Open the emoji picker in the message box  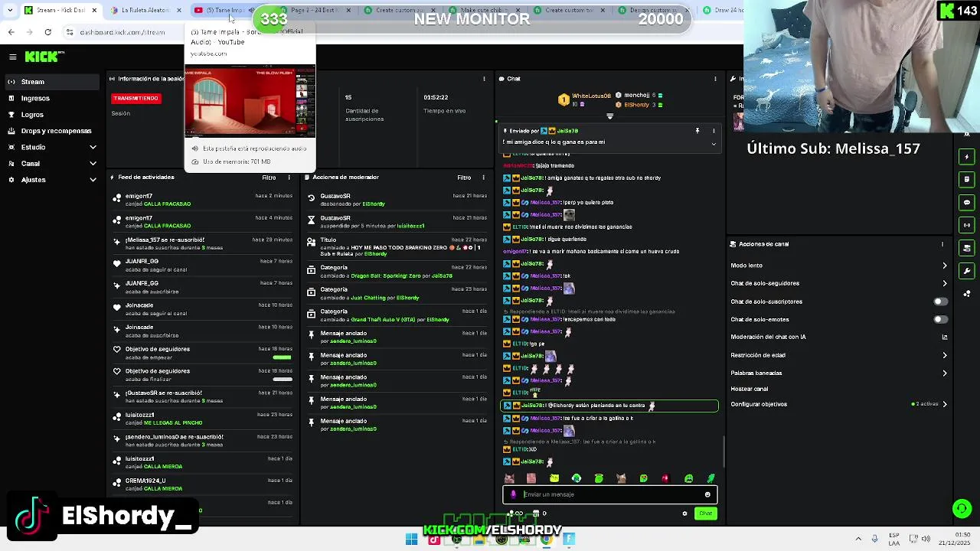pyautogui.click(x=707, y=494)
